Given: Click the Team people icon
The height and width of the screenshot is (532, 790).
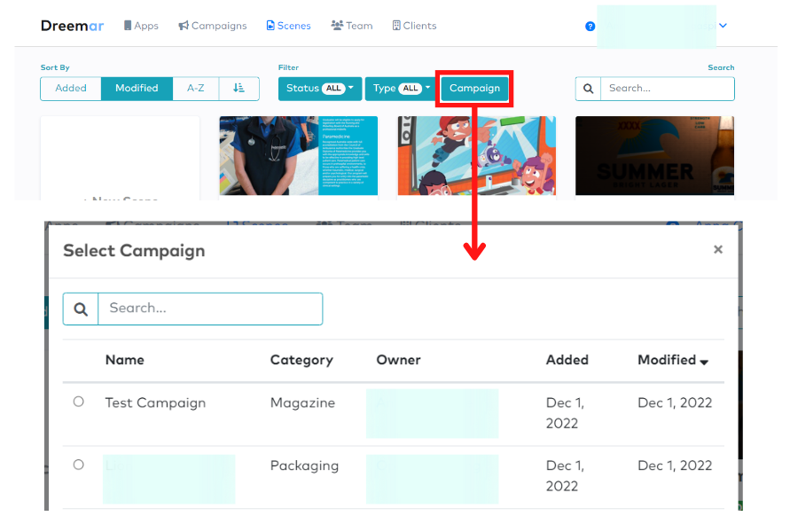Looking at the screenshot, I should click(x=337, y=25).
